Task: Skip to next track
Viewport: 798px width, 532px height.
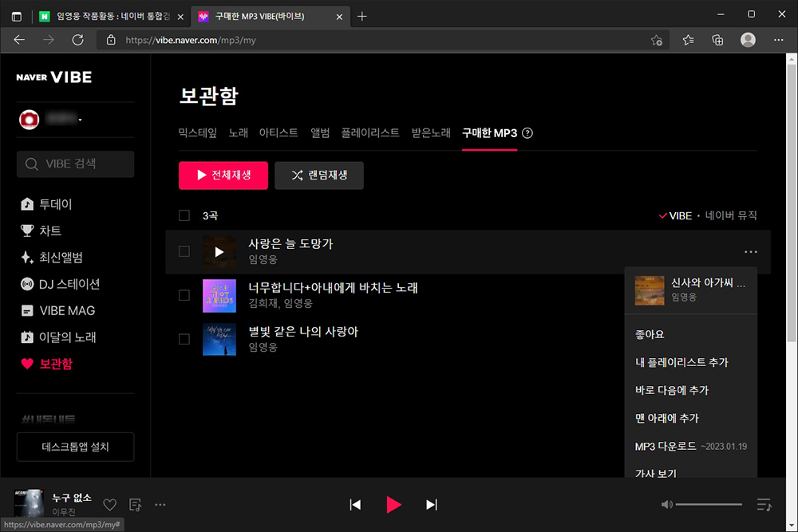Action: pos(432,505)
